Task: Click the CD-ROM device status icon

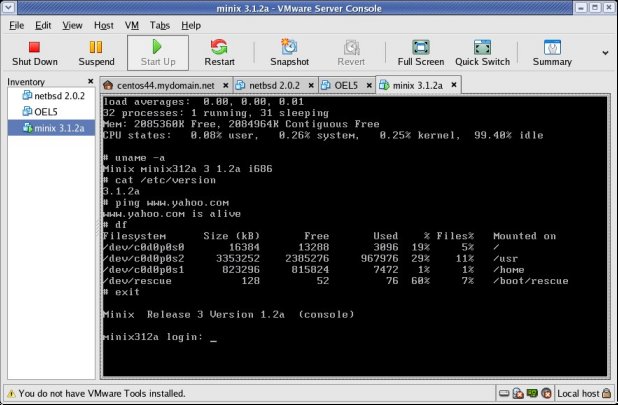Action: coord(518,393)
